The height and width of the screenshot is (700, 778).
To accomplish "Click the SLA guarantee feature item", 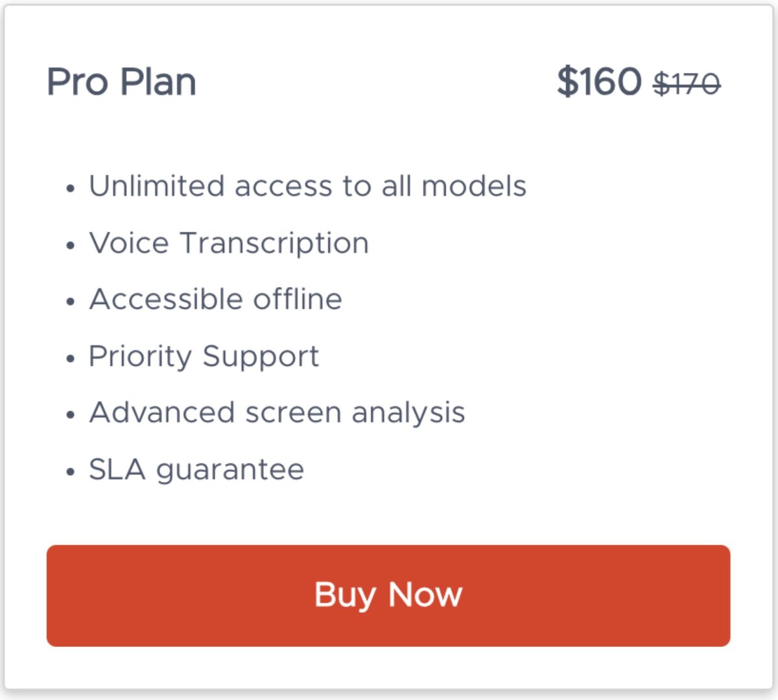I will click(x=196, y=470).
